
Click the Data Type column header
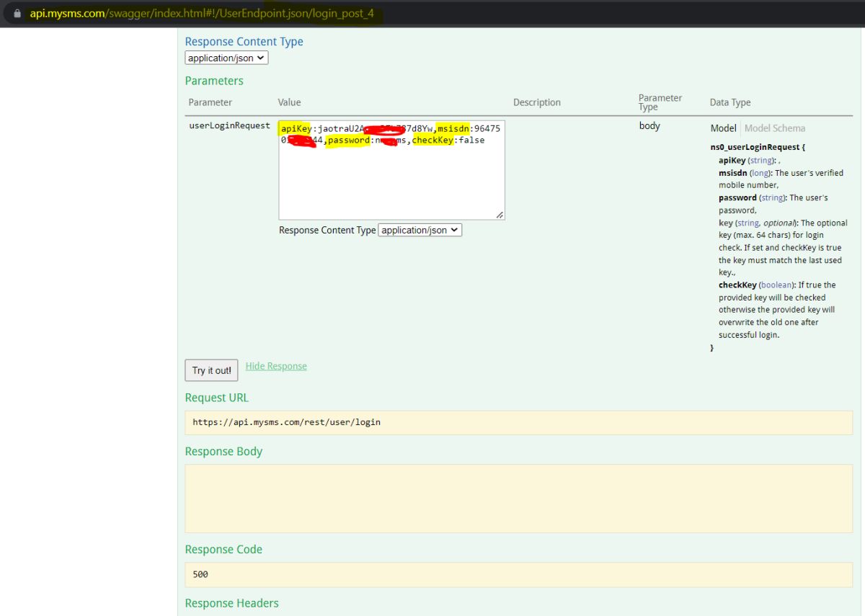coord(730,102)
